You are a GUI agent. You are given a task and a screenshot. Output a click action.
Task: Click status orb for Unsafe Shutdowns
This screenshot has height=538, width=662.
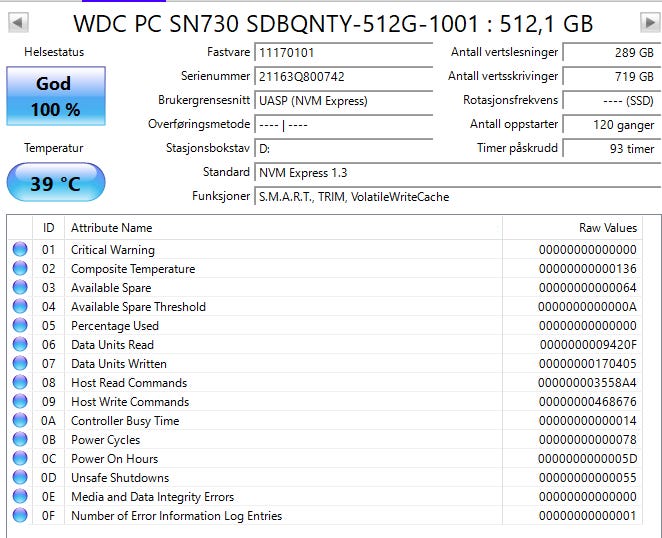[x=20, y=477]
